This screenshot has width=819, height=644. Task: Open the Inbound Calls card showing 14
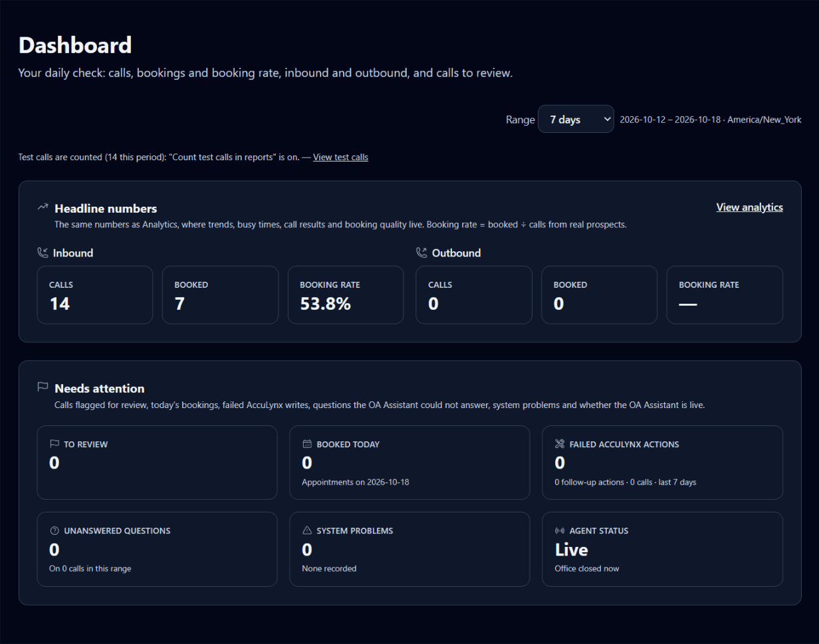95,295
